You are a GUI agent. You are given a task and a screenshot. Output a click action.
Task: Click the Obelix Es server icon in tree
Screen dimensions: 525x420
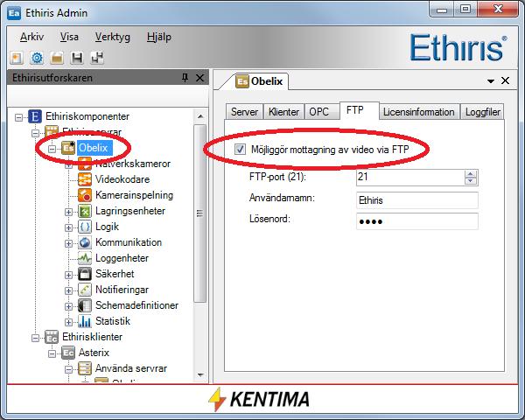pyautogui.click(x=68, y=148)
